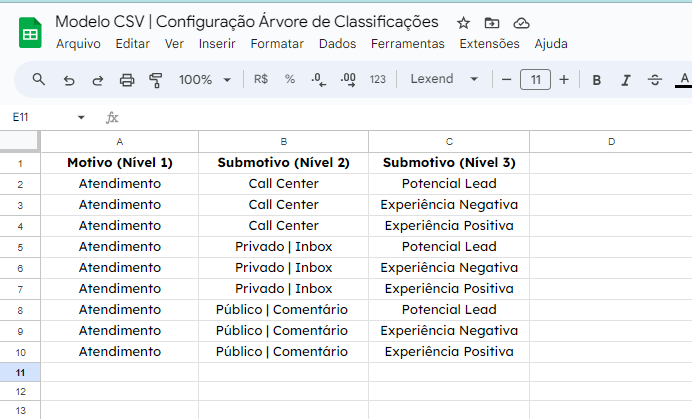The width and height of the screenshot is (692, 419).
Task: Open the 100% zoom dropdown
Action: click(x=205, y=79)
